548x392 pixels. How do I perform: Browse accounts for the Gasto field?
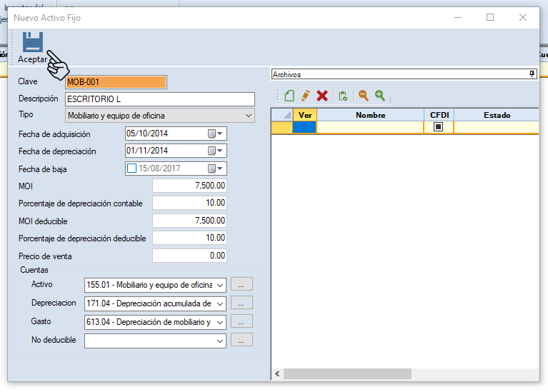click(242, 322)
